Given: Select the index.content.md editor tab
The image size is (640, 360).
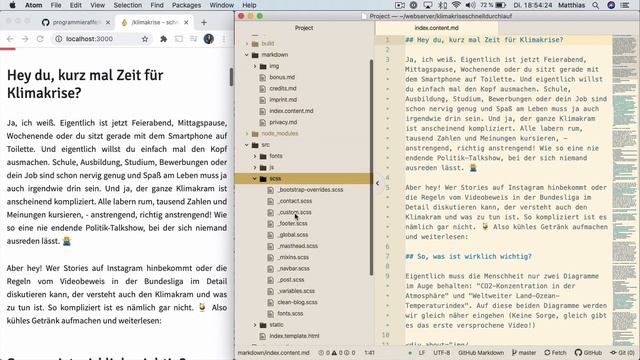Looking at the screenshot, I should 436,28.
